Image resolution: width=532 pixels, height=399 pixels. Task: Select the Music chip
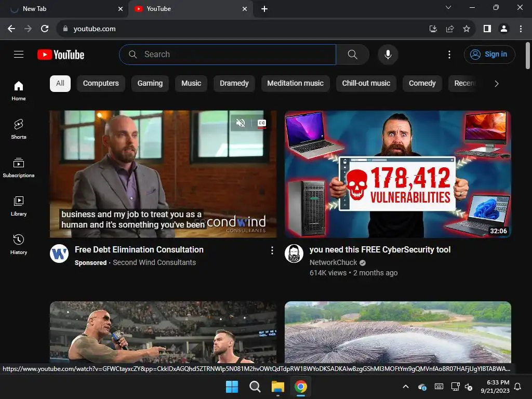coord(191,84)
